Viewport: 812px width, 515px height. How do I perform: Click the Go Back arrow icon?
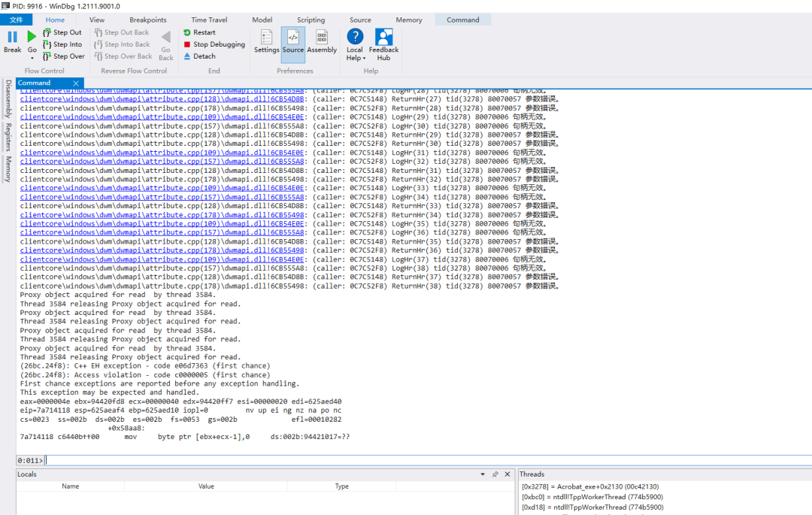tap(165, 38)
